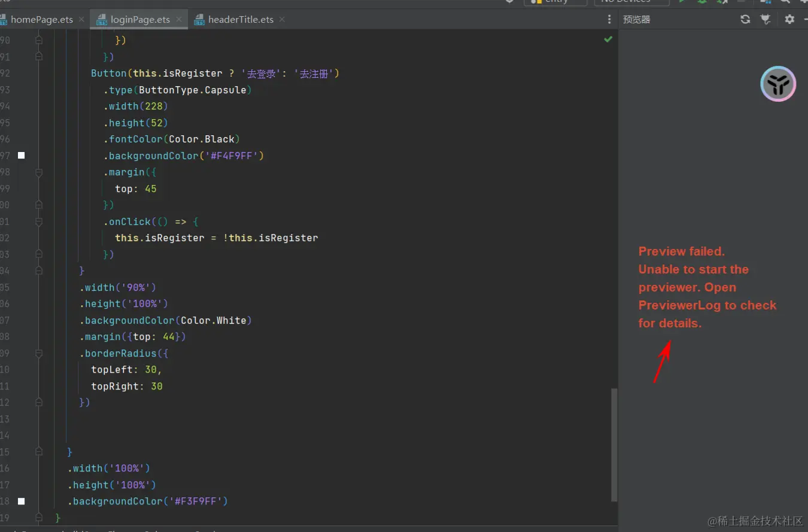Click the HarmonyOS logo in the Previewer panel
Viewport: 808px width, 532px height.
pos(778,84)
